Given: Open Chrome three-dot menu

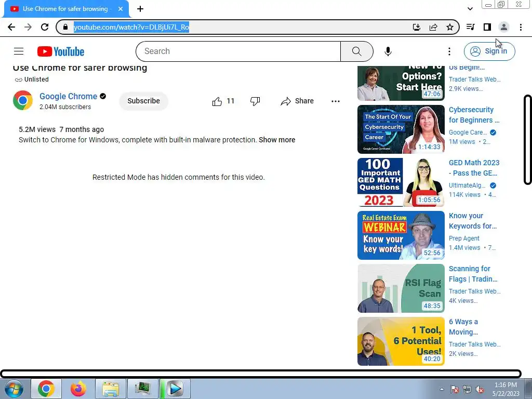Looking at the screenshot, I should 521,27.
